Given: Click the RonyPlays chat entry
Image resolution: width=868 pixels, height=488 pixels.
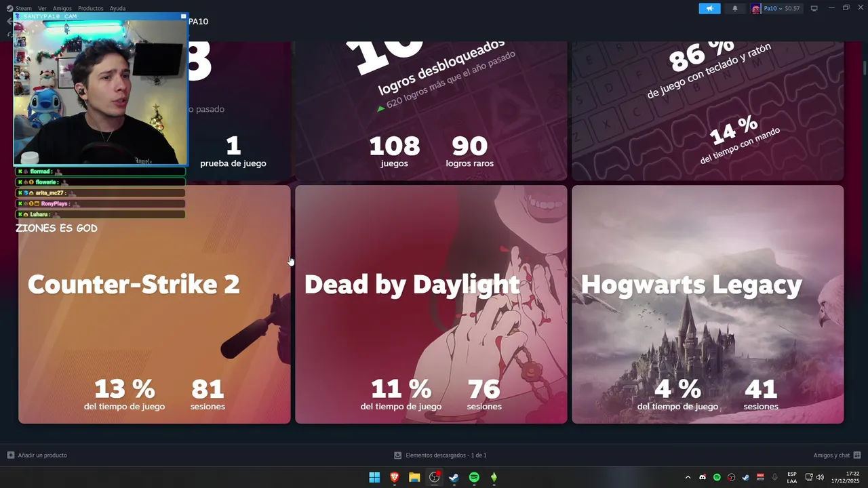Looking at the screenshot, I should coord(100,203).
